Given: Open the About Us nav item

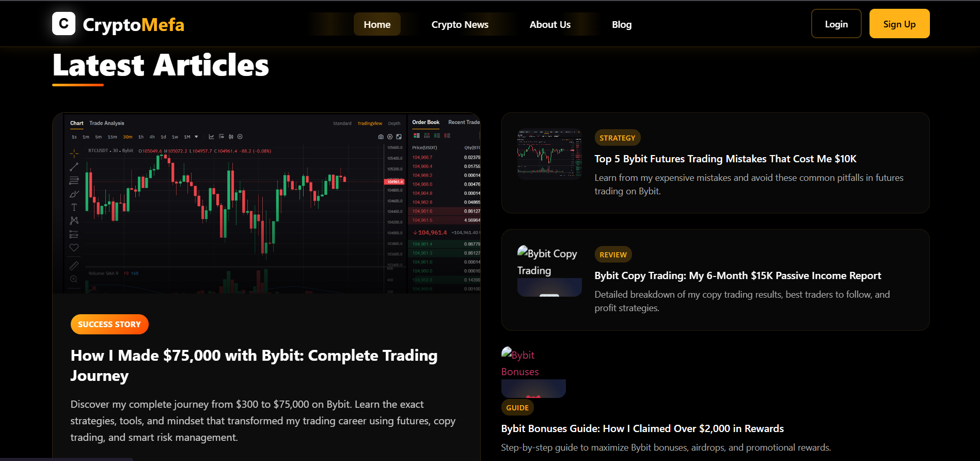Looking at the screenshot, I should tap(550, 24).
